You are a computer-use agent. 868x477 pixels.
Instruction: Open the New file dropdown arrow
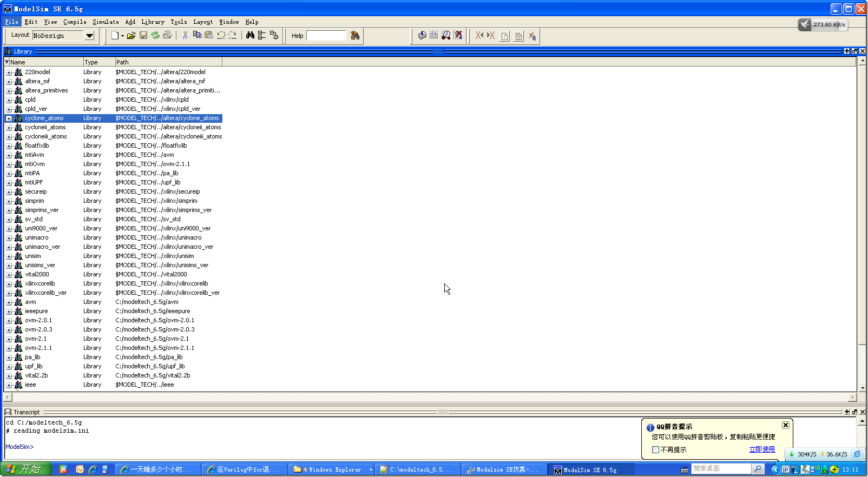pos(122,36)
